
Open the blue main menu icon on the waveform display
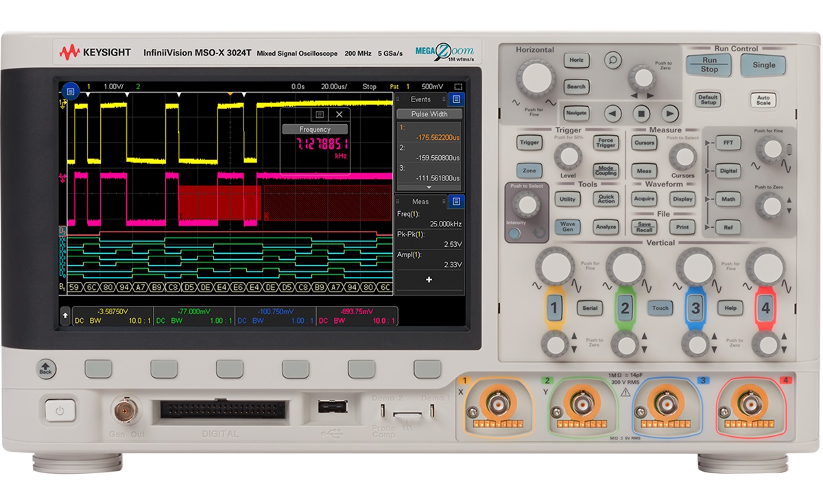click(71, 90)
